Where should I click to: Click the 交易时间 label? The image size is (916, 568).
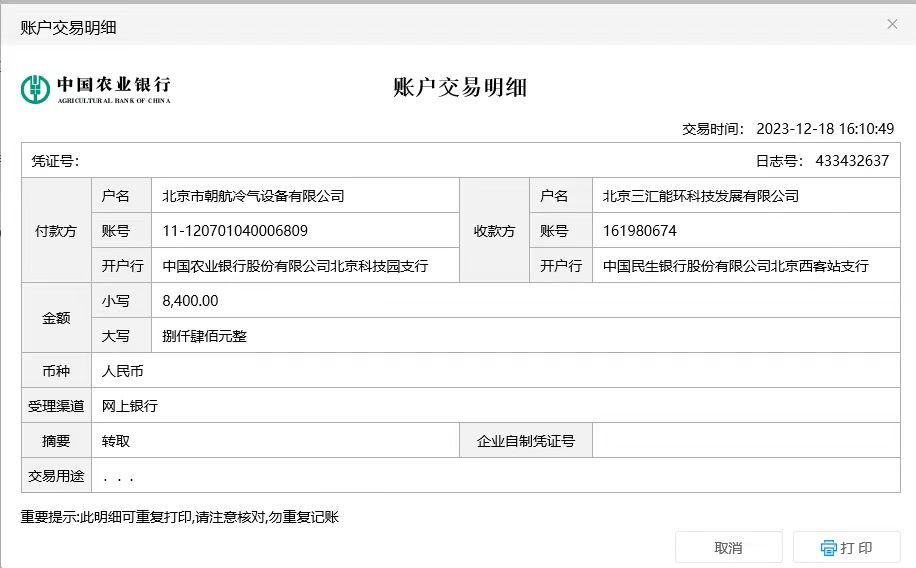(x=713, y=129)
